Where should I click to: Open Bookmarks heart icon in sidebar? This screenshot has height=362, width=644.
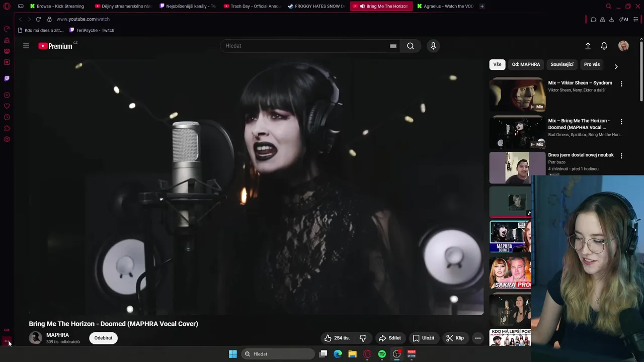[7, 106]
